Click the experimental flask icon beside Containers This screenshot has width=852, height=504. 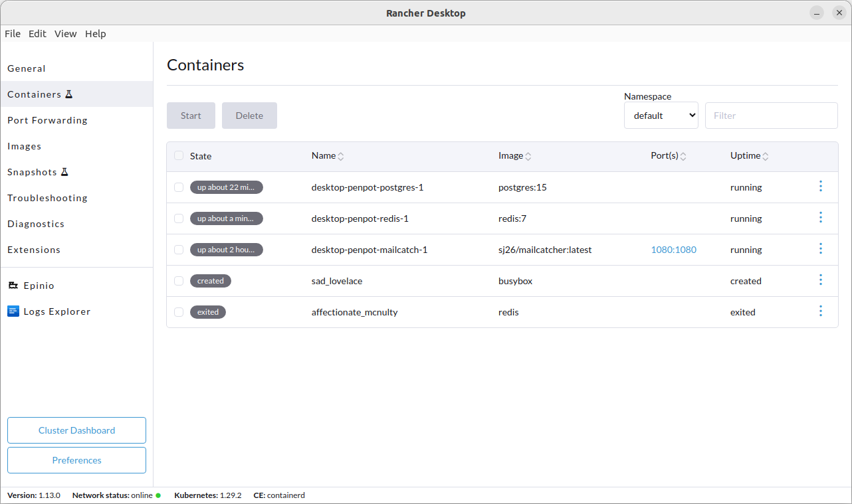(x=69, y=94)
